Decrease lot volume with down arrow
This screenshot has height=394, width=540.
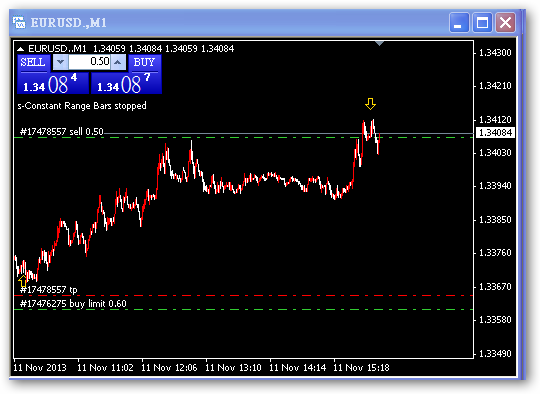pos(60,62)
